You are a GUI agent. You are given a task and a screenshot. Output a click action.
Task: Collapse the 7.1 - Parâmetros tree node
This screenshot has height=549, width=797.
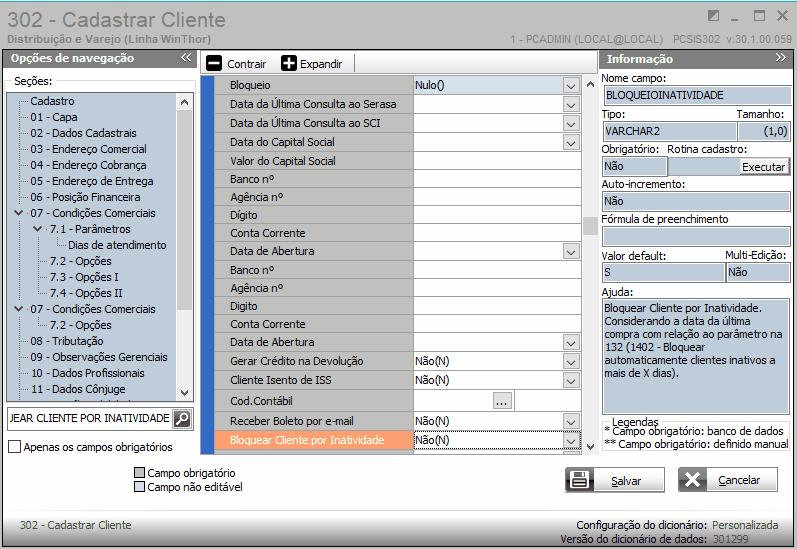coord(38,229)
